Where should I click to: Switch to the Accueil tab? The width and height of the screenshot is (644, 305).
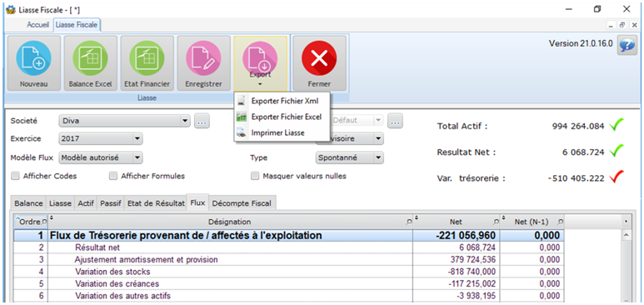coord(37,25)
